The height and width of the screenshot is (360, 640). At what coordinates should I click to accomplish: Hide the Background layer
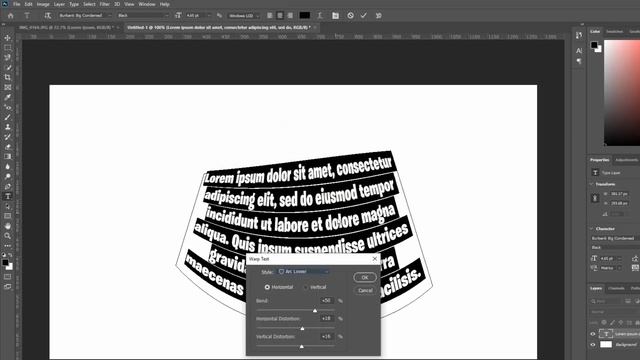click(x=593, y=344)
